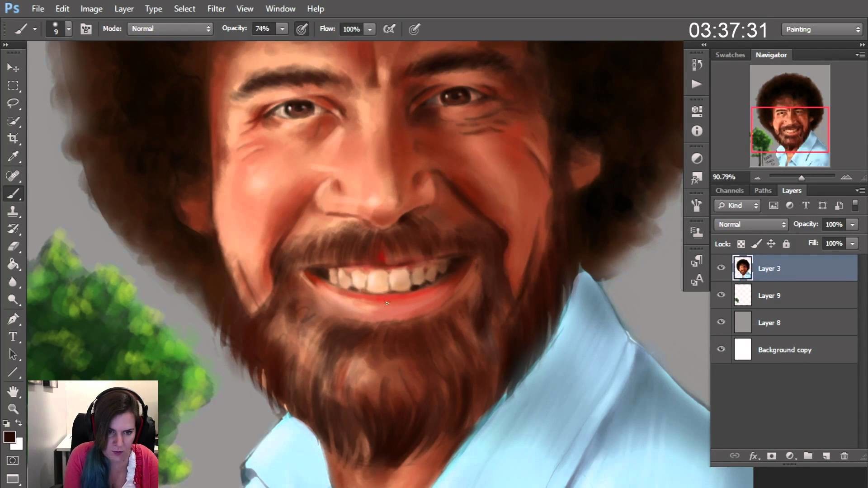Open the Filter menu
868x488 pixels.
tap(217, 9)
